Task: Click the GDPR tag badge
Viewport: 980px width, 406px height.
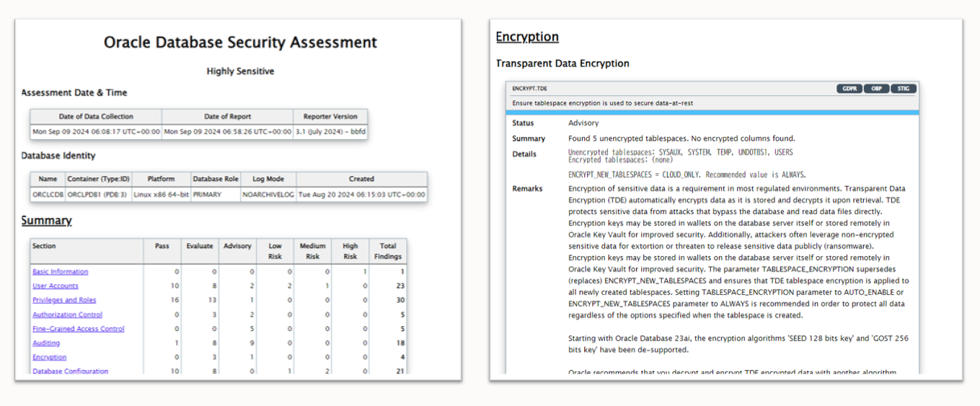Action: 849,89
